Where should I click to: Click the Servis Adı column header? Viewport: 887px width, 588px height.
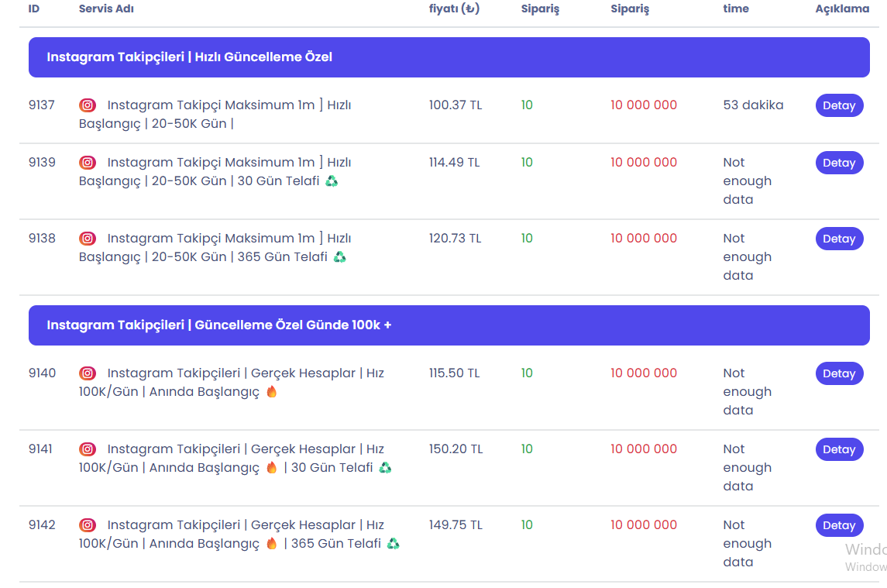click(106, 9)
